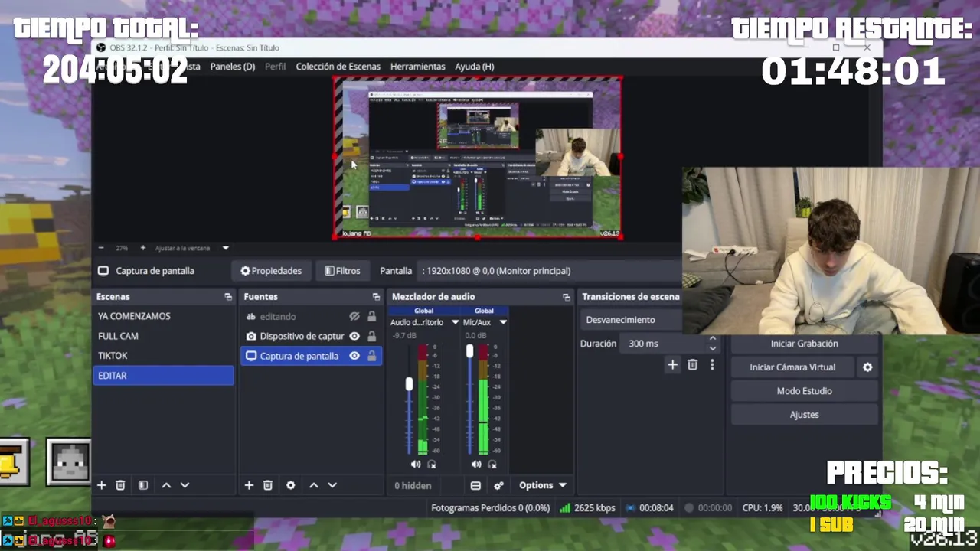Toggle monitoring headphones on Mic/Aux channel
This screenshot has height=551, width=980.
492,465
